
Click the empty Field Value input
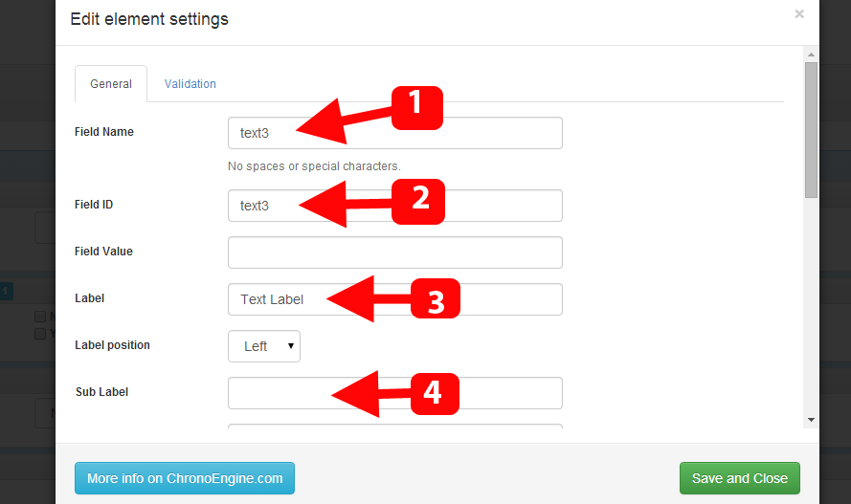point(395,252)
